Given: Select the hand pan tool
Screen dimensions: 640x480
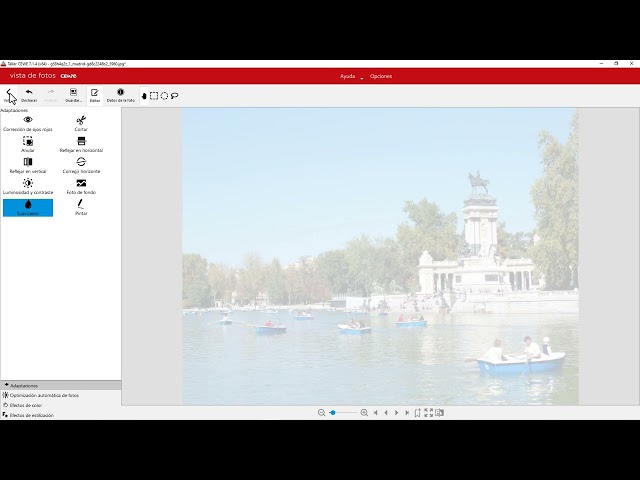Looking at the screenshot, I should pyautogui.click(x=144, y=96).
